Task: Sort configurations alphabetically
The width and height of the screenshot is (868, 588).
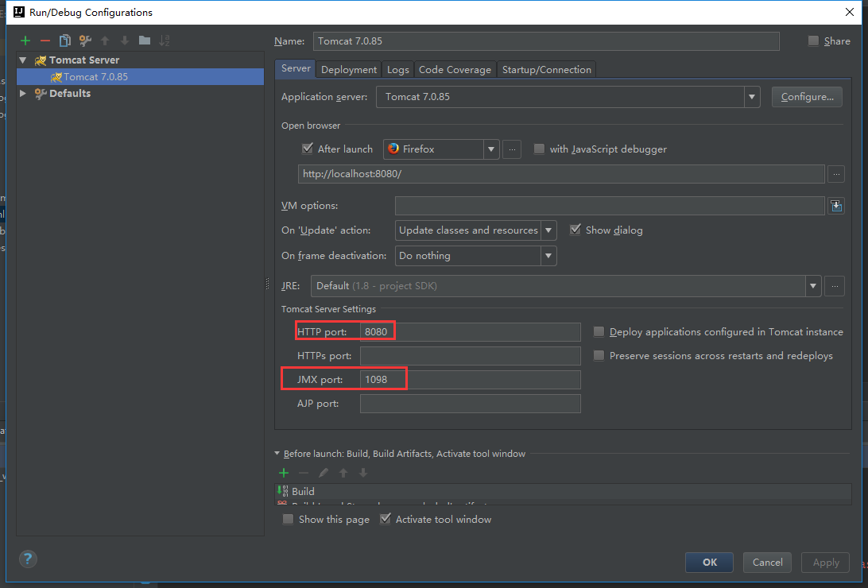Action: (x=165, y=41)
